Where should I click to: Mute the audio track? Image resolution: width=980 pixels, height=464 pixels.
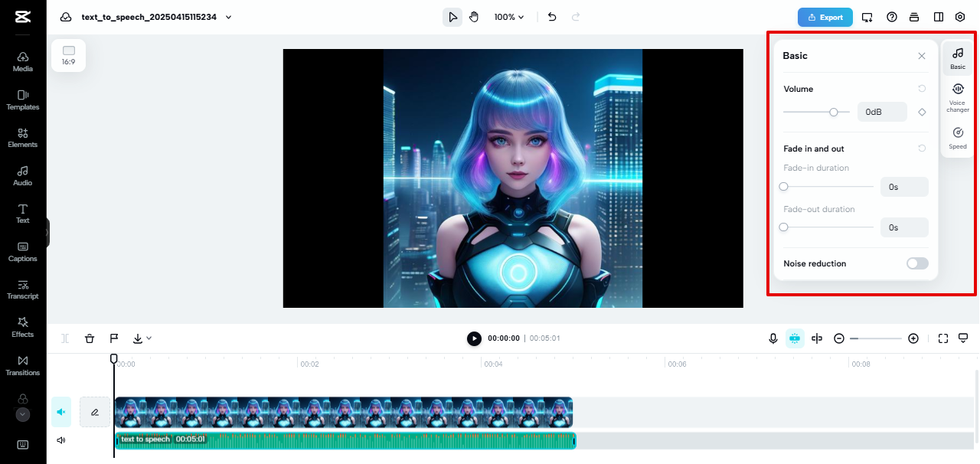click(x=60, y=440)
